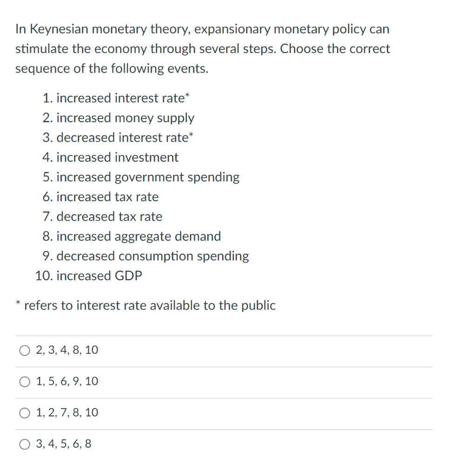
Task: Click the footnote about interest rate available to public
Action: (x=146, y=305)
